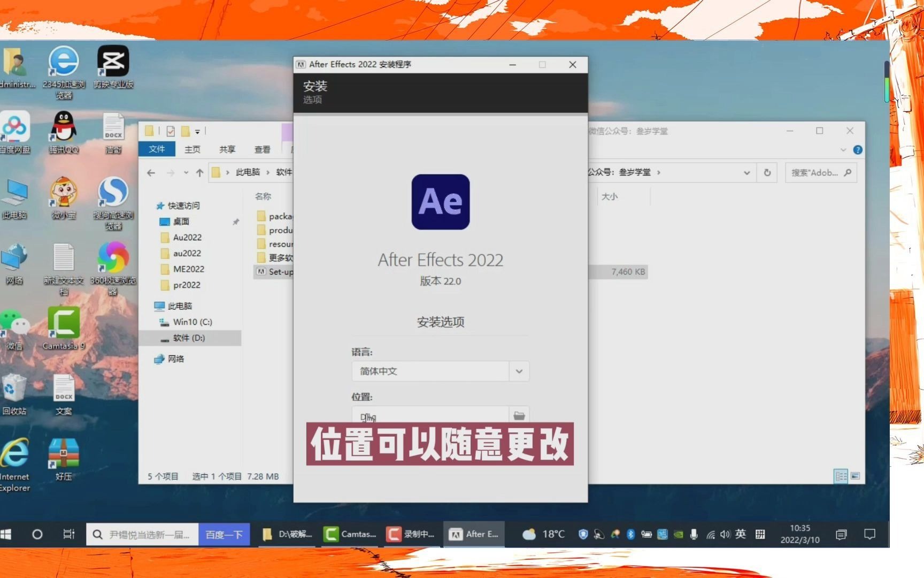The height and width of the screenshot is (578, 924).
Task: Click the folder browse icon beside 位置 field
Action: pos(518,415)
